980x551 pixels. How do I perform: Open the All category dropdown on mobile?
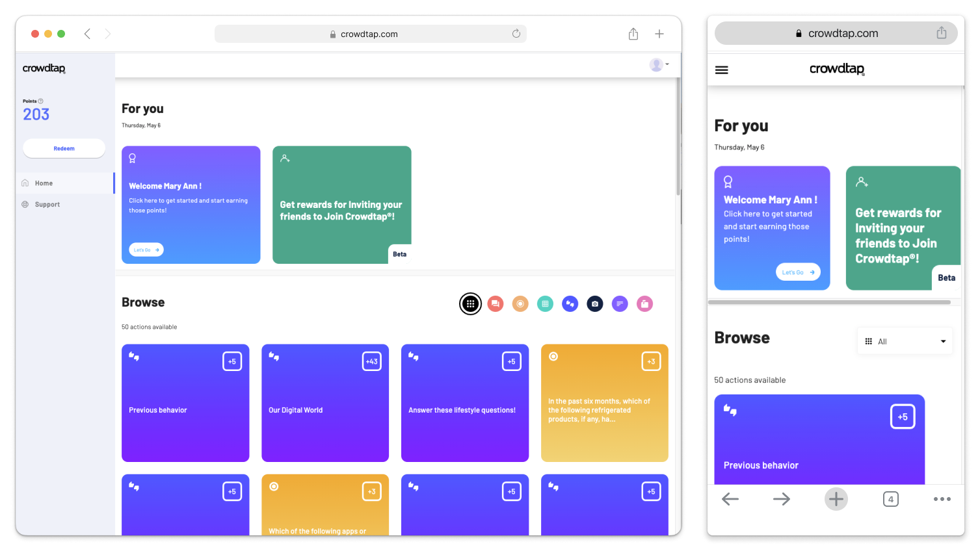905,340
